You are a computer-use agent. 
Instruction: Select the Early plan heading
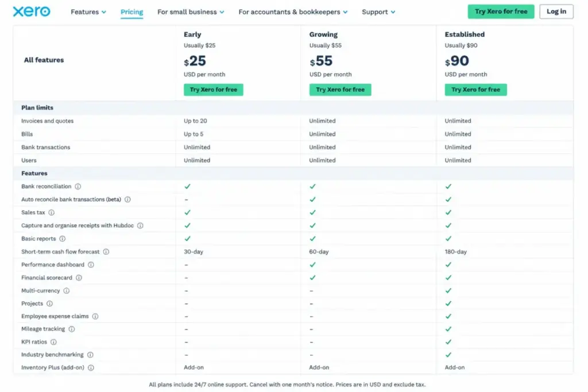coord(192,34)
